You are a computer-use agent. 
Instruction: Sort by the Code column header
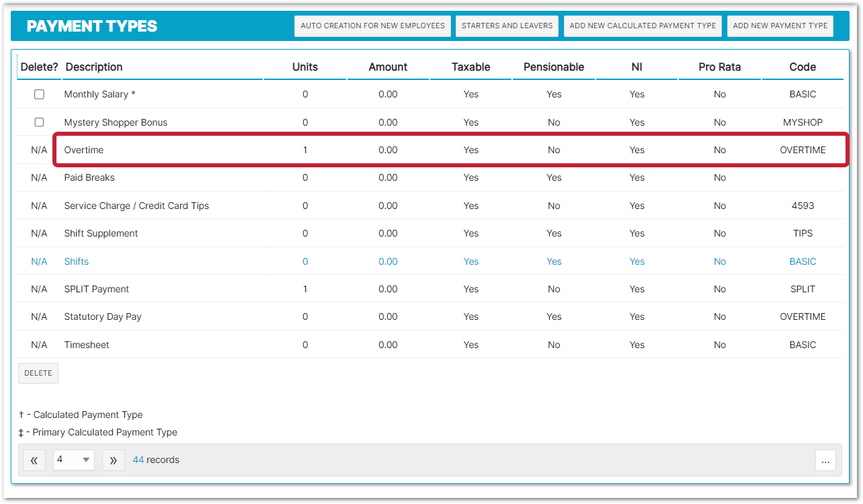pyautogui.click(x=803, y=67)
